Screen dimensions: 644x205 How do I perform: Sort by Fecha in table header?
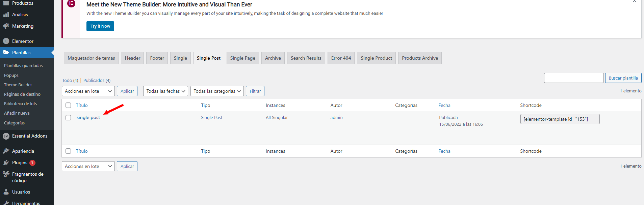click(x=444, y=105)
